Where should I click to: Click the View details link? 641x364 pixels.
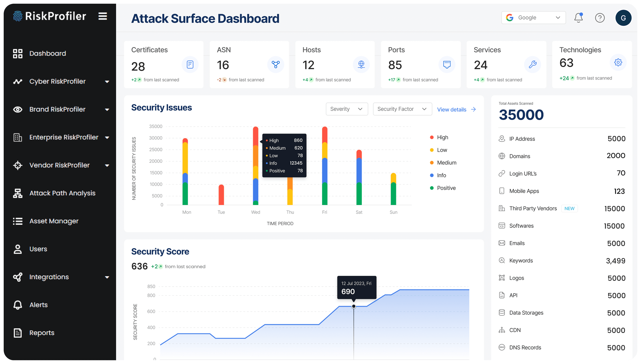pos(456,109)
